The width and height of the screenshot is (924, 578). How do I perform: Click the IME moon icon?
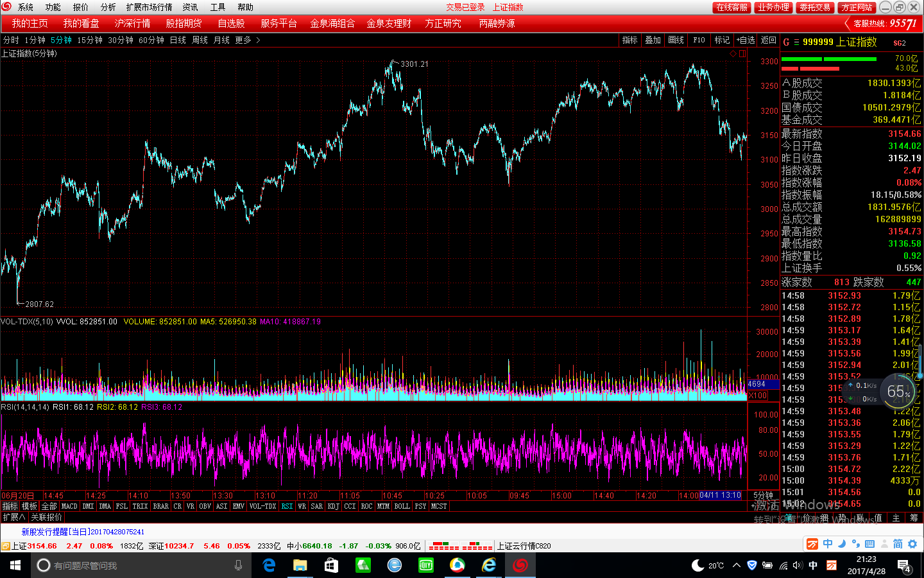[x=842, y=544]
